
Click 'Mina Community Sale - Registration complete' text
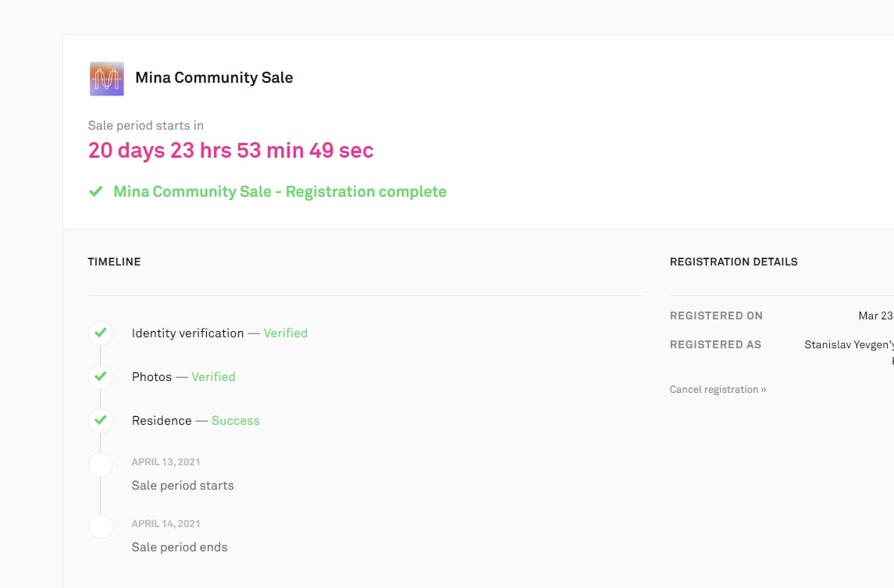(280, 191)
